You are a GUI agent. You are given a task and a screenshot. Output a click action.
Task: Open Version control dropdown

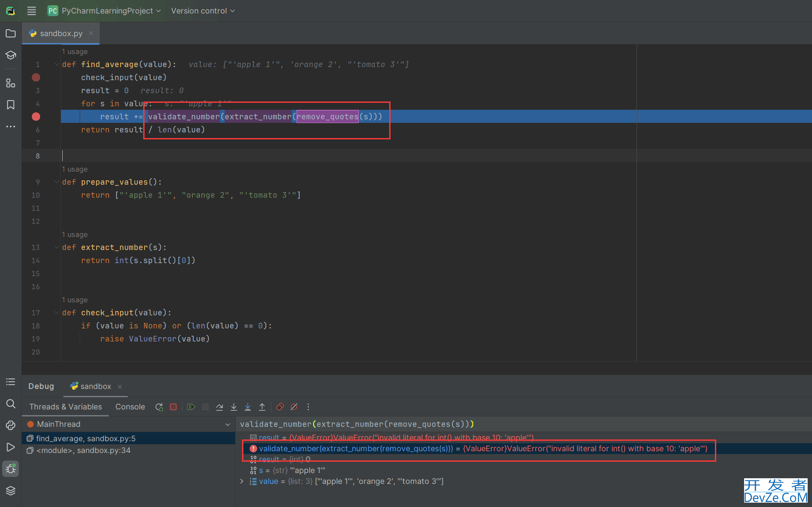[203, 11]
